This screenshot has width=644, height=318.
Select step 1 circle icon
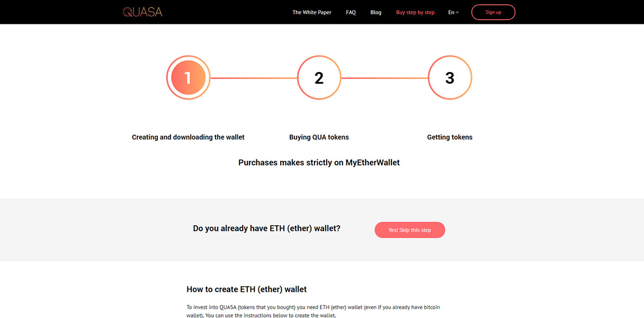point(188,78)
